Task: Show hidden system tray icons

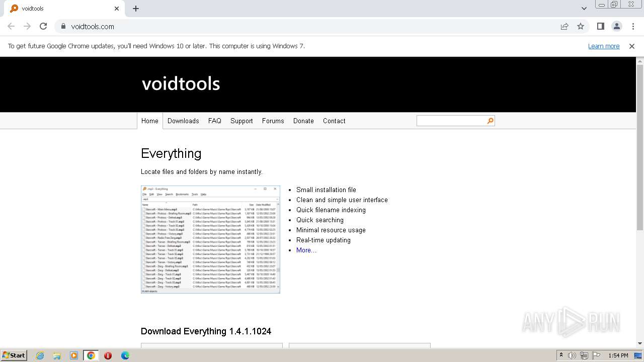Action: [561, 355]
